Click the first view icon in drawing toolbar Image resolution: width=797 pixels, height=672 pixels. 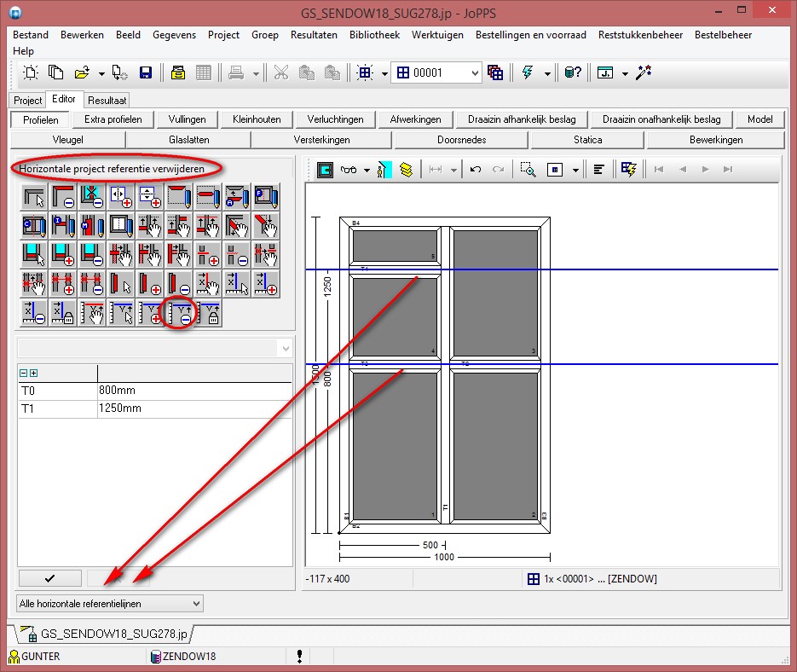(x=325, y=170)
